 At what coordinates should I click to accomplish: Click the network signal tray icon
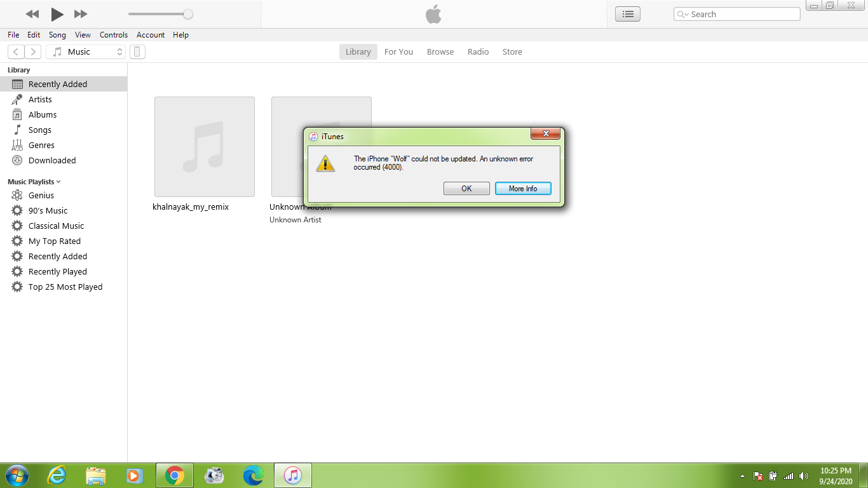point(789,476)
